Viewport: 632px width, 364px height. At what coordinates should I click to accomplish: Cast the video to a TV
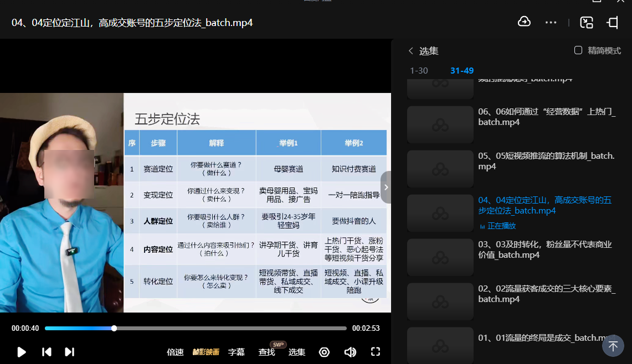(613, 22)
